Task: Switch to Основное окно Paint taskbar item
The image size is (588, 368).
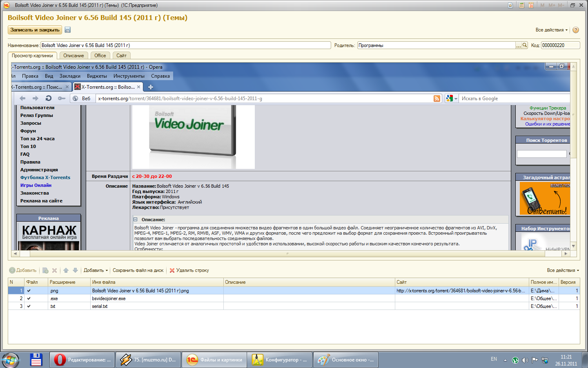Action: pos(347,360)
